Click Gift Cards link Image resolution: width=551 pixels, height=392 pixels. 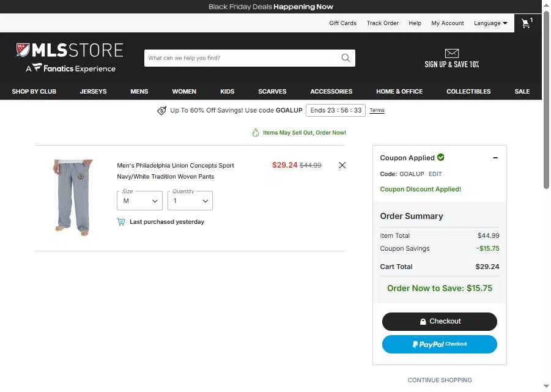point(342,23)
